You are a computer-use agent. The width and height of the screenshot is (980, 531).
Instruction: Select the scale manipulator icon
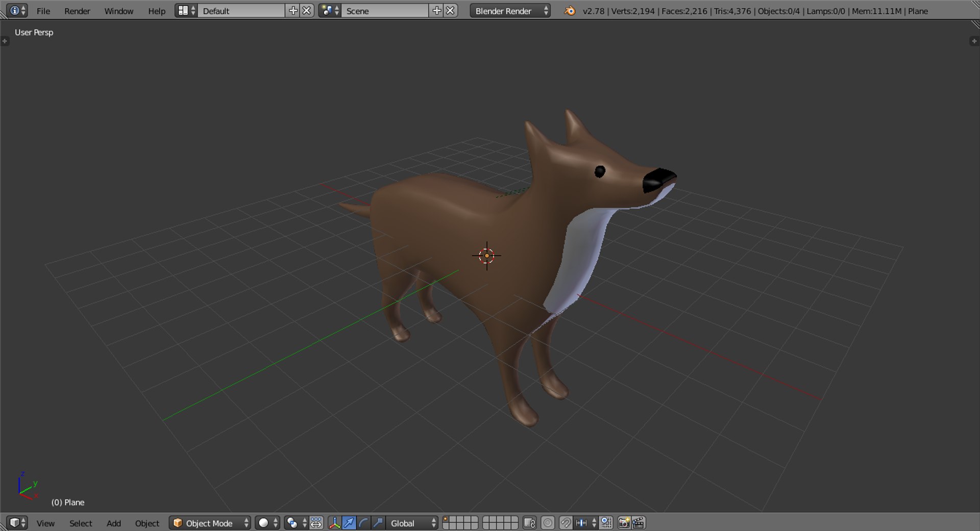coord(378,523)
